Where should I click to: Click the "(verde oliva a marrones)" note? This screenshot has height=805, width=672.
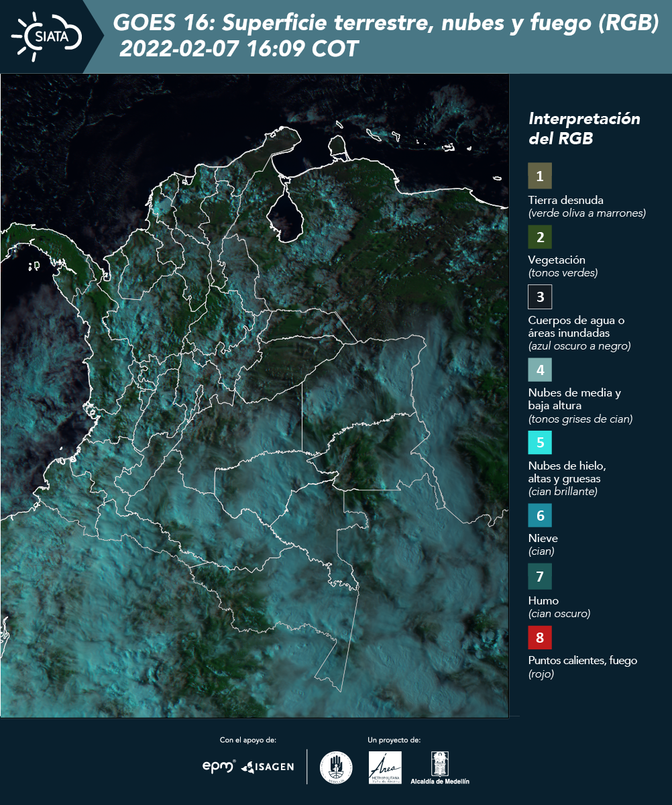point(587,213)
